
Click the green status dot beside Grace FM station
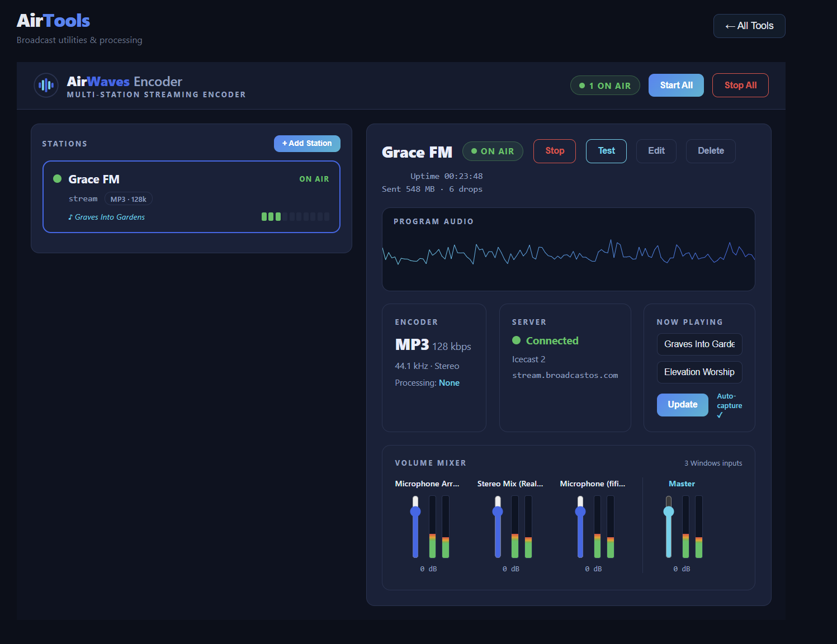pyautogui.click(x=57, y=179)
